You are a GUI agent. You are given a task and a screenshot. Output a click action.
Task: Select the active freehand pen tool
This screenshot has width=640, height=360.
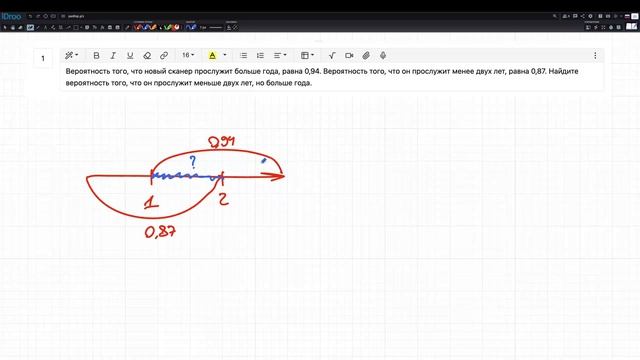tap(30, 27)
